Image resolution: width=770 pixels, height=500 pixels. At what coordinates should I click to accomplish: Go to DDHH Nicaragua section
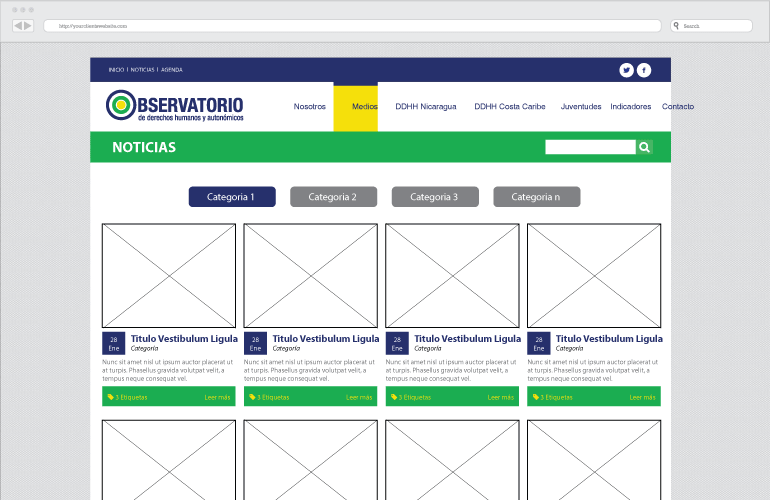425,106
